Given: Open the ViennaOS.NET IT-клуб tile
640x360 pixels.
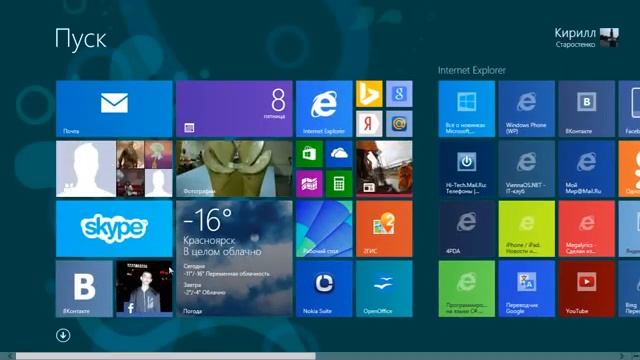Looking at the screenshot, I should point(527,169).
